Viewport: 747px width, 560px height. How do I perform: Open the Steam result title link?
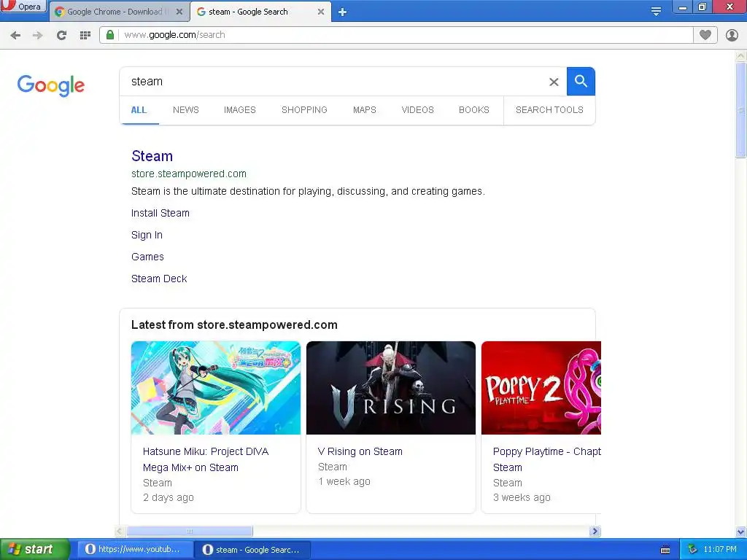pyautogui.click(x=152, y=156)
